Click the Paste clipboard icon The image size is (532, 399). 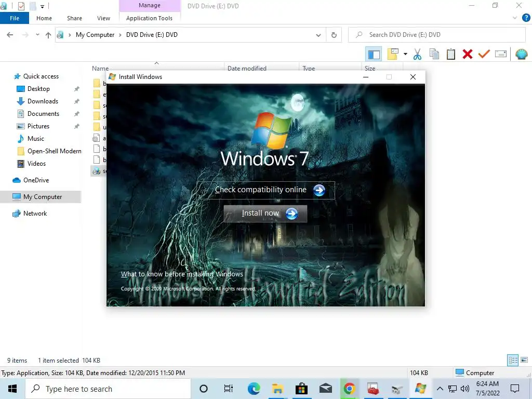click(450, 54)
